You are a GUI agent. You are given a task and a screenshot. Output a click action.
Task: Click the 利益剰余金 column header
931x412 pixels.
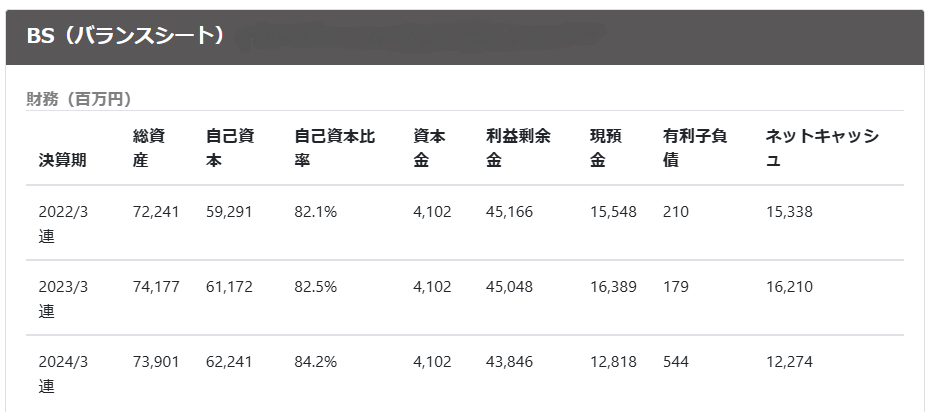(518, 148)
